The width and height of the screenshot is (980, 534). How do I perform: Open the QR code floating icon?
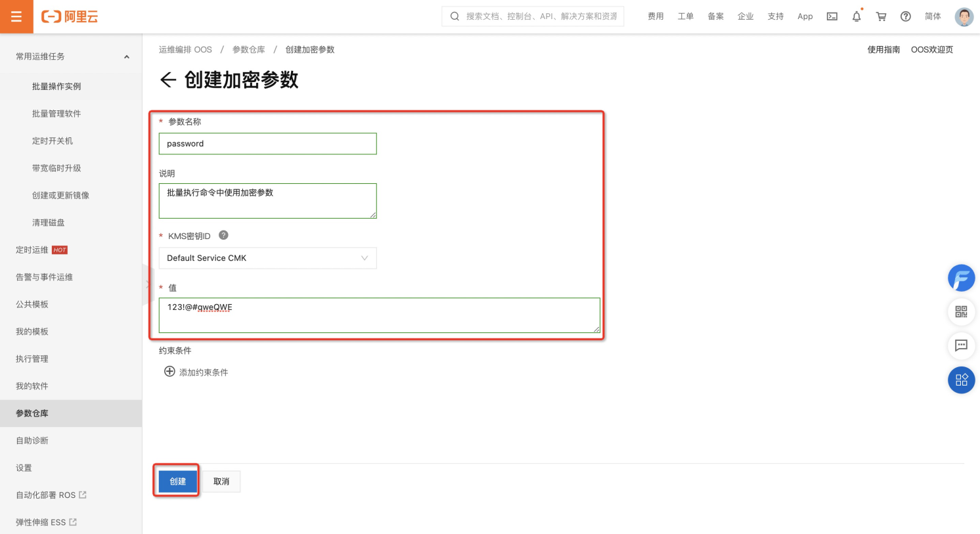pos(961,311)
